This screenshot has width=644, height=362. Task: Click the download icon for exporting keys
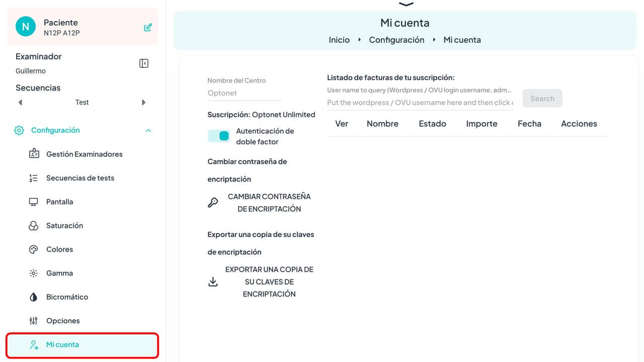click(x=213, y=282)
